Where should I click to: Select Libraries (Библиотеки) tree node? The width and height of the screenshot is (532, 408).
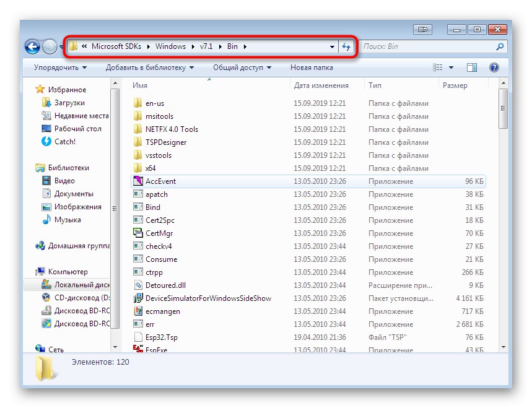69,168
